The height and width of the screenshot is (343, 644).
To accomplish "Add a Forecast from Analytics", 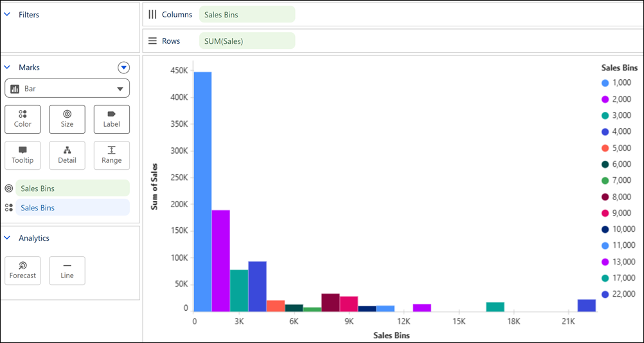I will pos(22,271).
